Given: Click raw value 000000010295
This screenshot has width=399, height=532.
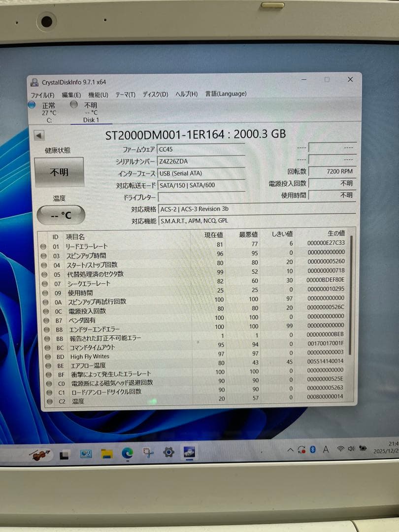Looking at the screenshot, I should pos(326,289).
